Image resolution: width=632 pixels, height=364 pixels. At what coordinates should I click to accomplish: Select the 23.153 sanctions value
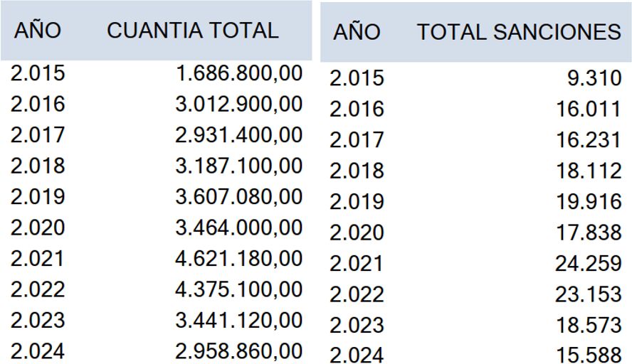tap(589, 294)
